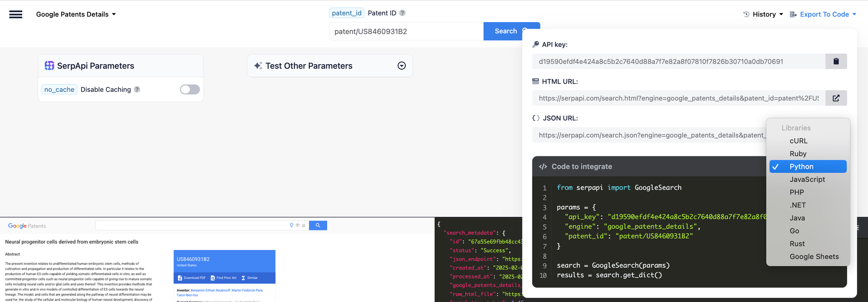Image resolution: width=868 pixels, height=302 pixels.
Task: Open inventor Benjamin Eithan Reubinoff link
Action: coord(210,290)
